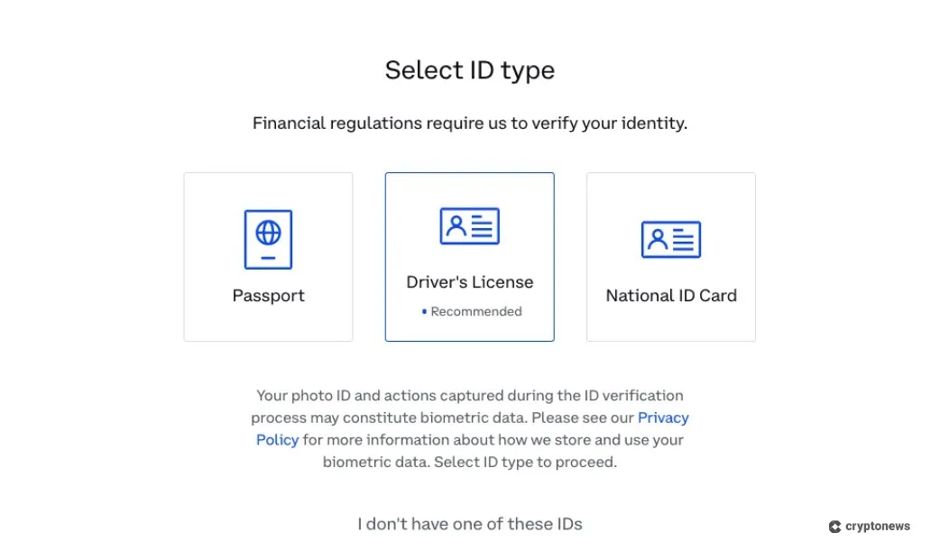This screenshot has height=560, width=940.
Task: Click the National ID Card icon
Action: (671, 239)
